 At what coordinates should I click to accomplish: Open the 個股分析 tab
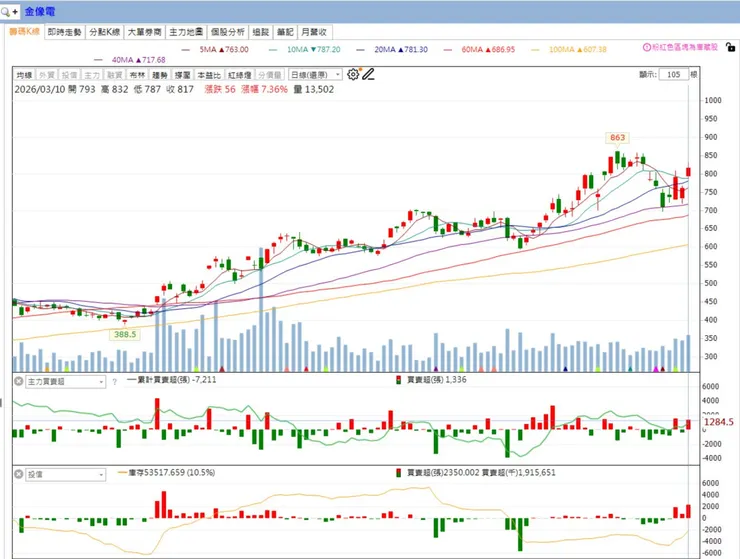click(x=227, y=32)
